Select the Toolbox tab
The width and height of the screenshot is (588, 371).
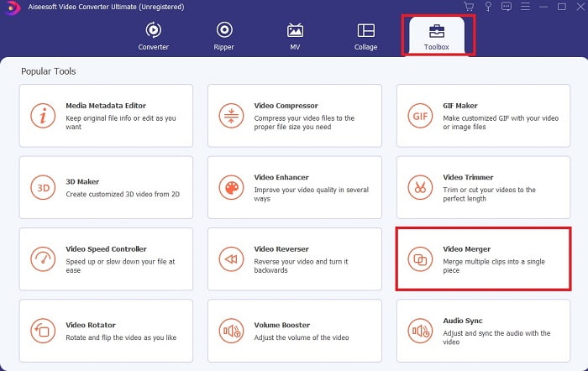click(x=437, y=36)
